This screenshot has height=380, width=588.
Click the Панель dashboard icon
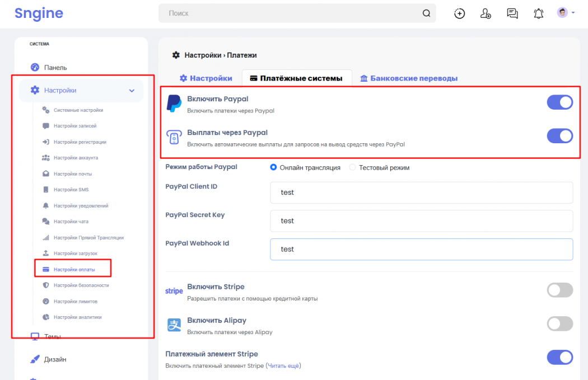(x=35, y=67)
